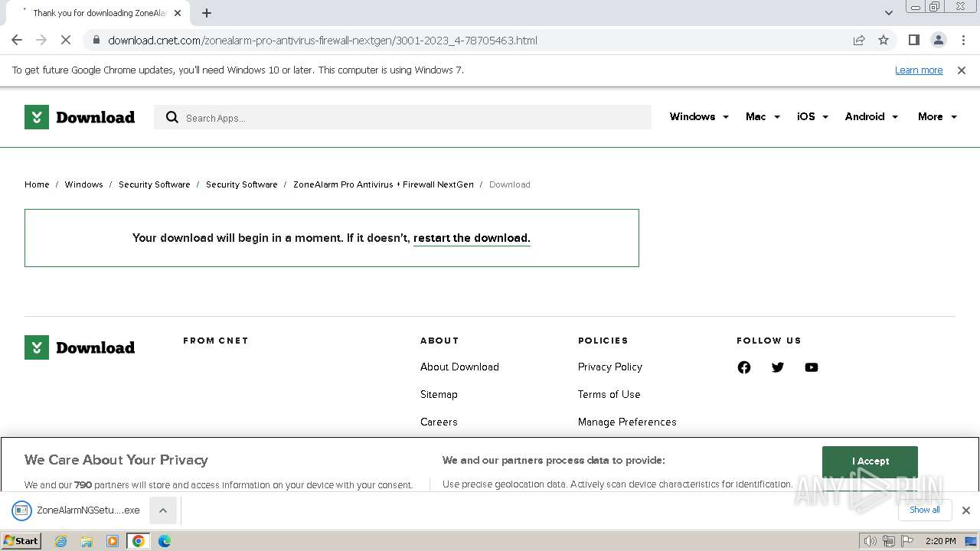Open the ZoneAlarmNGSetup.exe downloaded file
The height and width of the screenshot is (551, 980).
coord(77,510)
